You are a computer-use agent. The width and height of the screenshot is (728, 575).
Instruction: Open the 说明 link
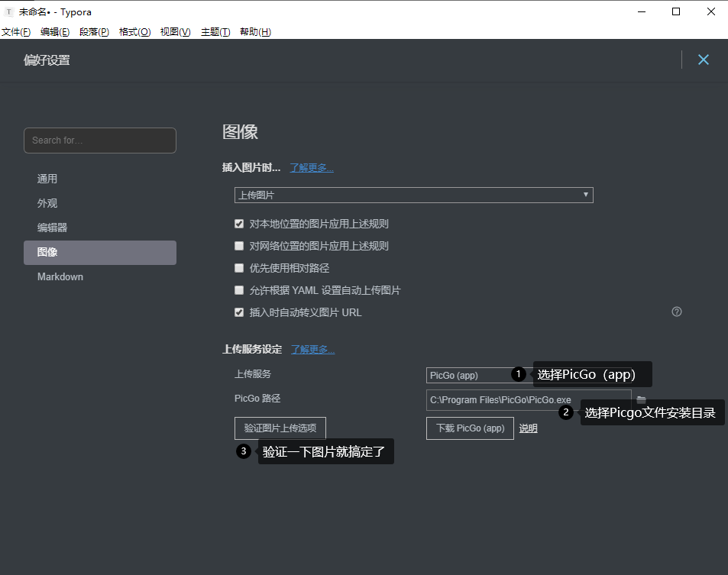[528, 428]
